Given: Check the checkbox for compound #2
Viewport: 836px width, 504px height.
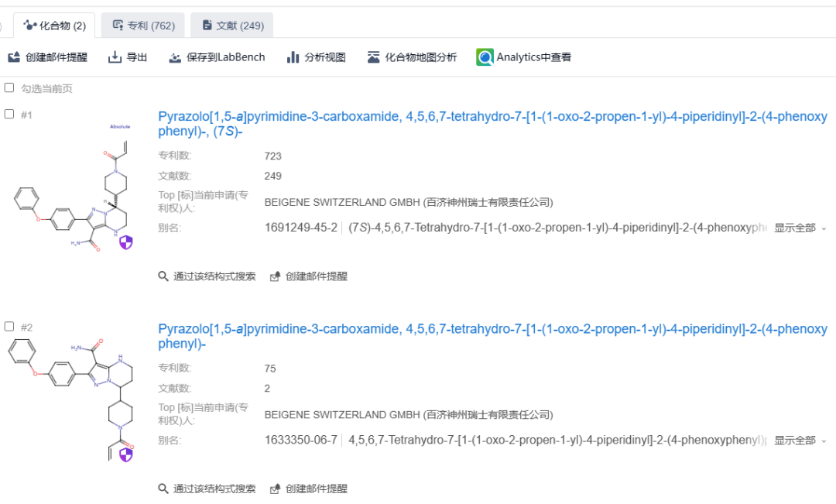Looking at the screenshot, I should click(x=9, y=327).
